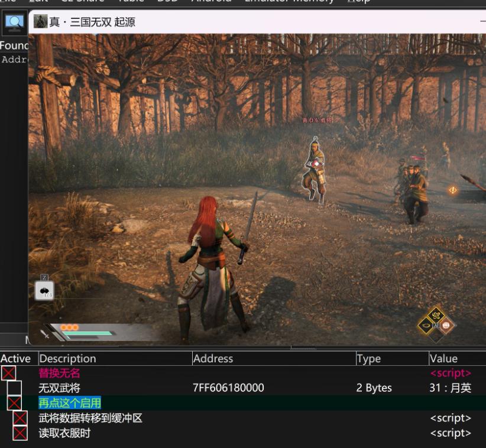This screenshot has width=486, height=448.
Task: Select the 武将数据转移到缓冲区 description
Action: (x=90, y=418)
